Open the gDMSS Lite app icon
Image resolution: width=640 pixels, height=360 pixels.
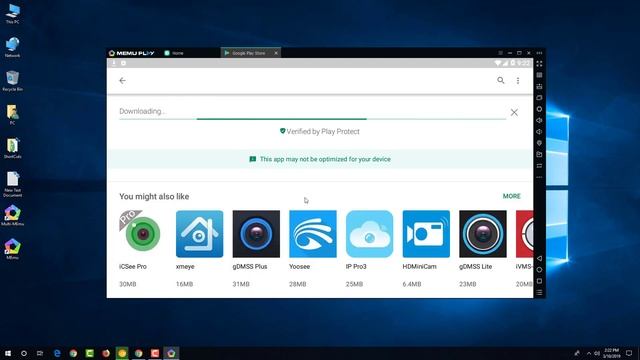coord(483,234)
